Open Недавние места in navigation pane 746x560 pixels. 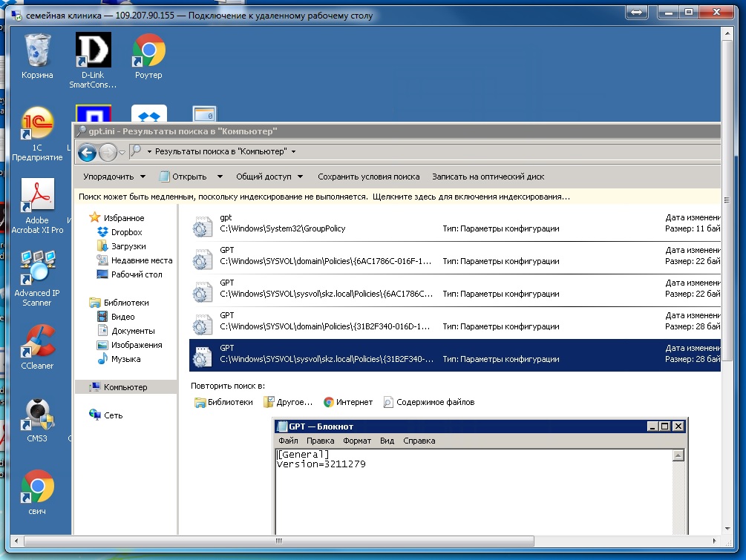(x=134, y=260)
